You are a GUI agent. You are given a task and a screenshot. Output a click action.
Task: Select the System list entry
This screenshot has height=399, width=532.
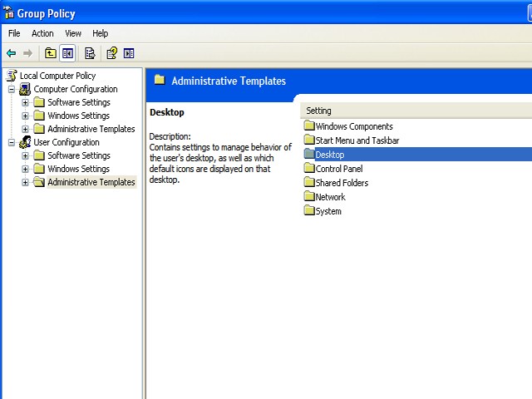pyautogui.click(x=328, y=211)
